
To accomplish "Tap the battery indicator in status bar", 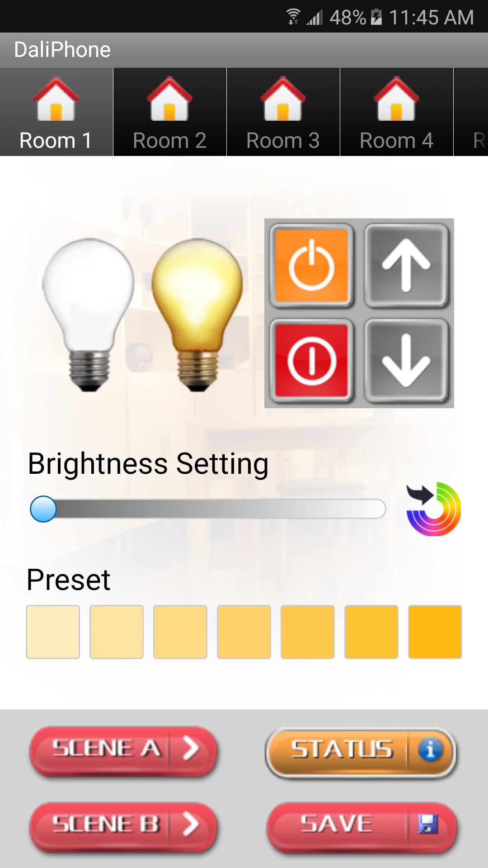I will point(376,17).
